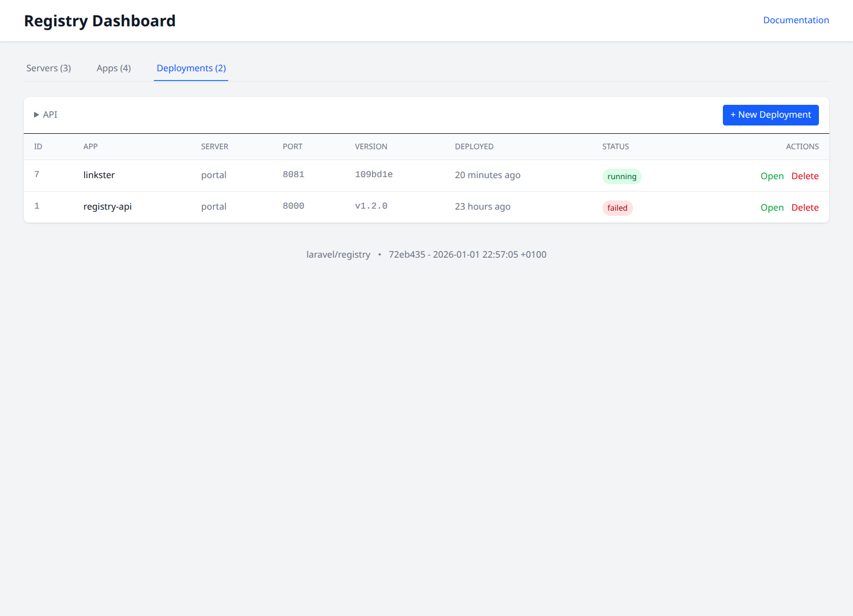Click the Deployed column header
Screen dimensions: 853x616
point(474,147)
